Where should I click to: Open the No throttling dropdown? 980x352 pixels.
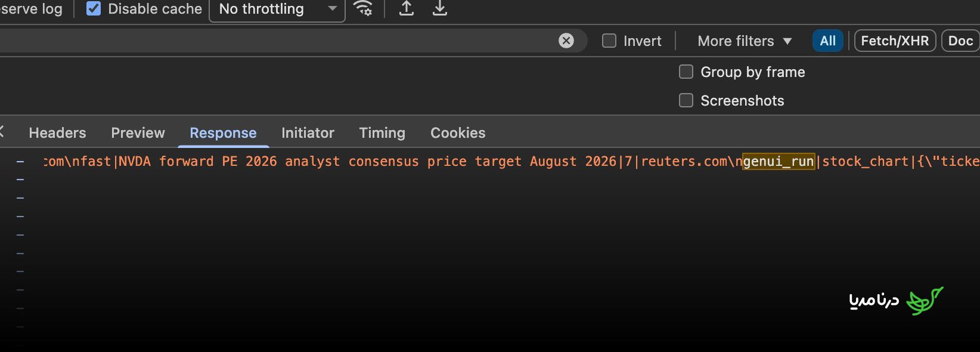point(277,9)
